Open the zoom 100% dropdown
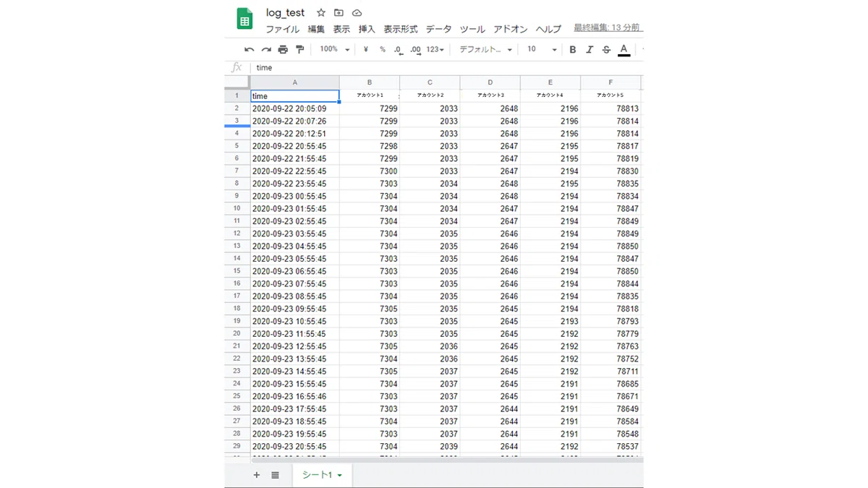 point(335,49)
